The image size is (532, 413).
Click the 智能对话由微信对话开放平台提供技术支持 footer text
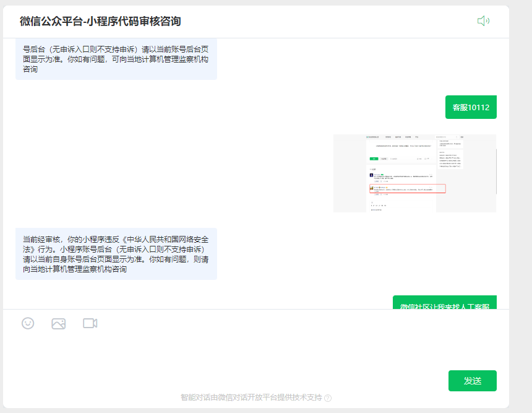pyautogui.click(x=251, y=398)
